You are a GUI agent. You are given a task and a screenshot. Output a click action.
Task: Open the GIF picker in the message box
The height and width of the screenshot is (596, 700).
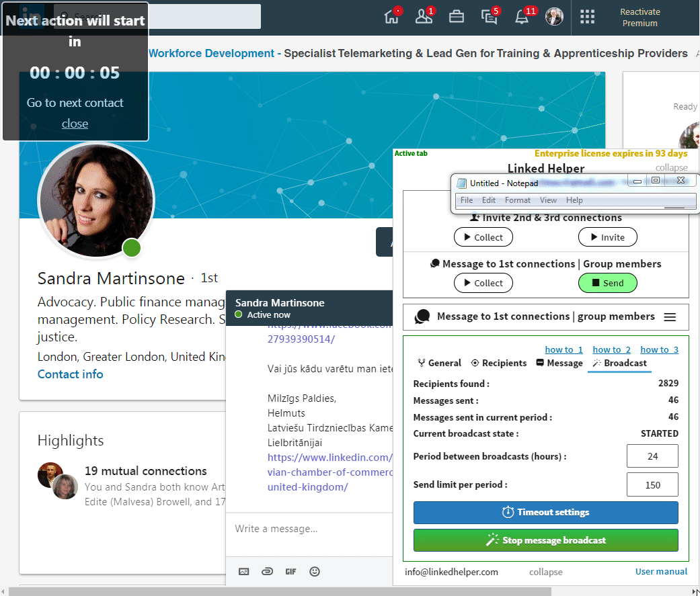tap(290, 571)
